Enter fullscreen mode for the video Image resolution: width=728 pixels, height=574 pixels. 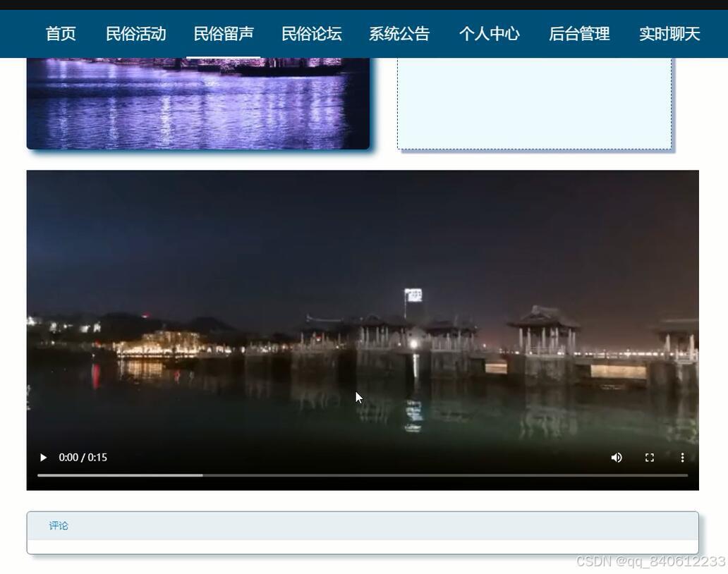(650, 458)
